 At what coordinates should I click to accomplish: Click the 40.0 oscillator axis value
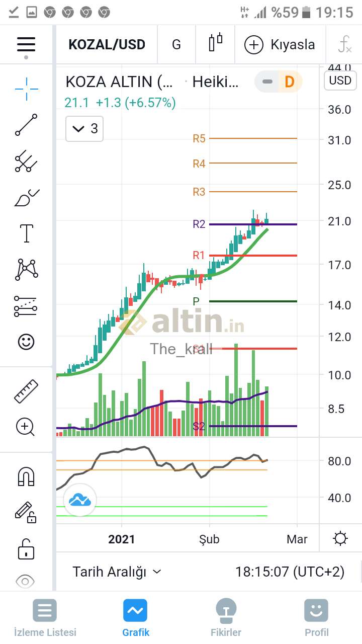click(x=339, y=498)
